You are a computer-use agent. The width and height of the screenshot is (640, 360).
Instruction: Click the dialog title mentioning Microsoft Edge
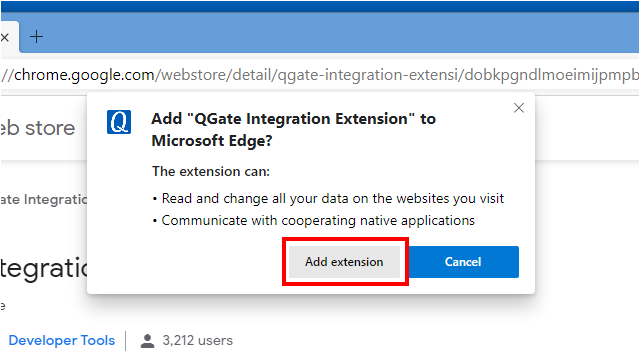(293, 129)
